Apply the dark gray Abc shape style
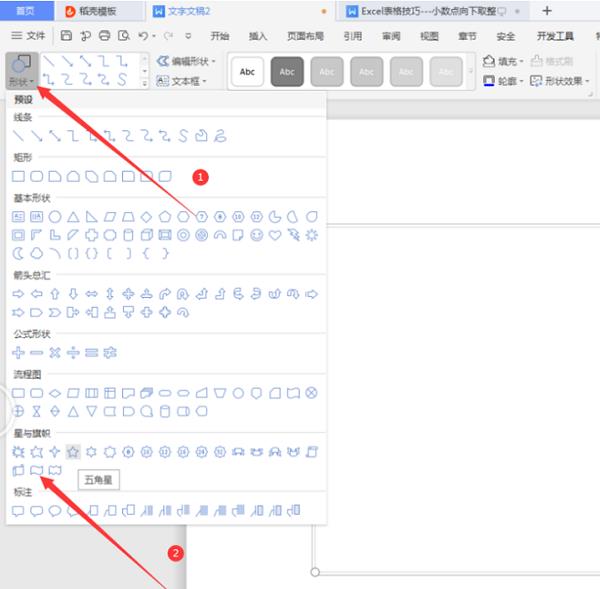The width and height of the screenshot is (600, 589). [287, 72]
